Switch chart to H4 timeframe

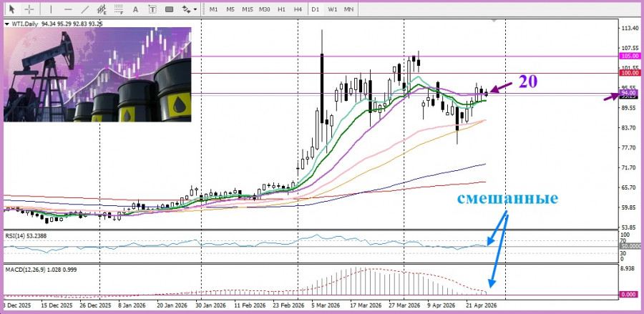[x=298, y=9]
